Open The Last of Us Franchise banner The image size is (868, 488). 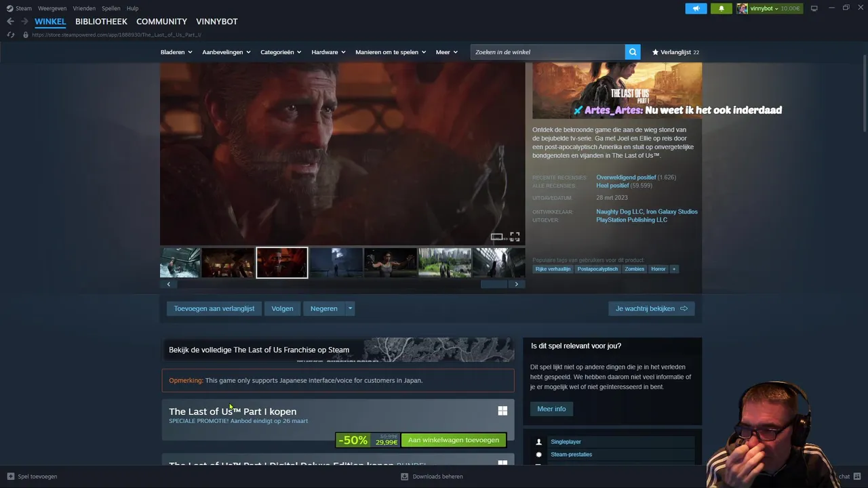[x=338, y=350]
